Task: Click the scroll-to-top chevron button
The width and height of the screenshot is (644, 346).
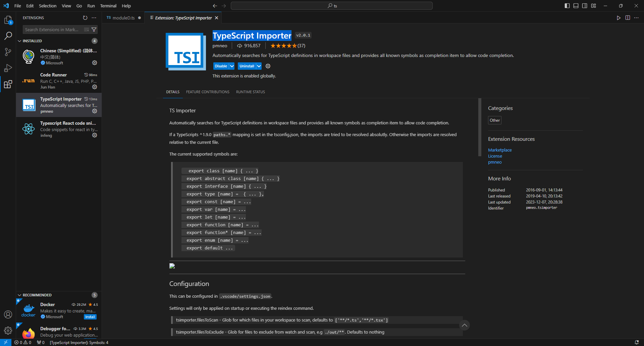Action: 464,325
